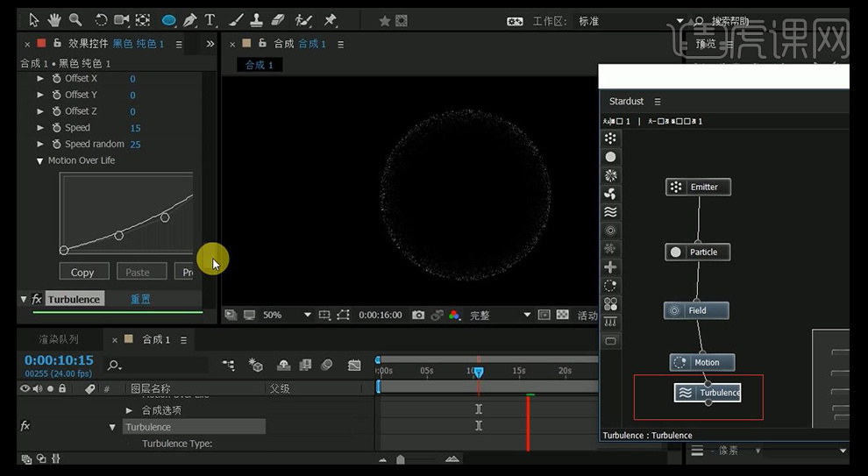868x476 pixels.
Task: Pick the Pen tool
Action: 189,19
